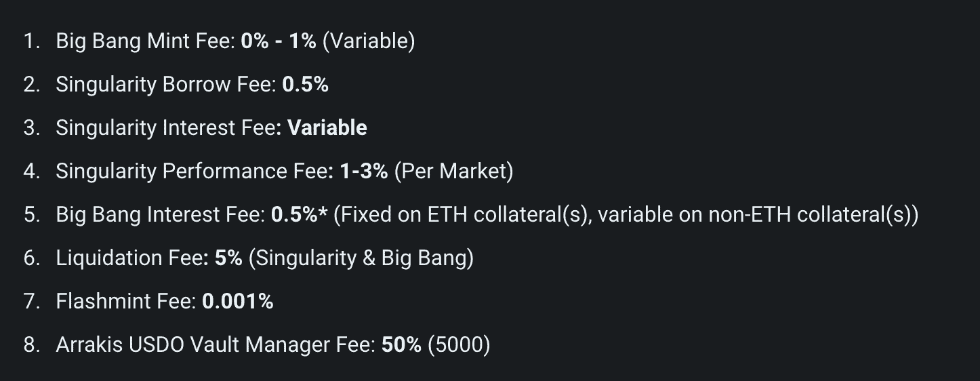Click the "(Per Market)" note
Screen dimensions: 980x381
coord(453,172)
